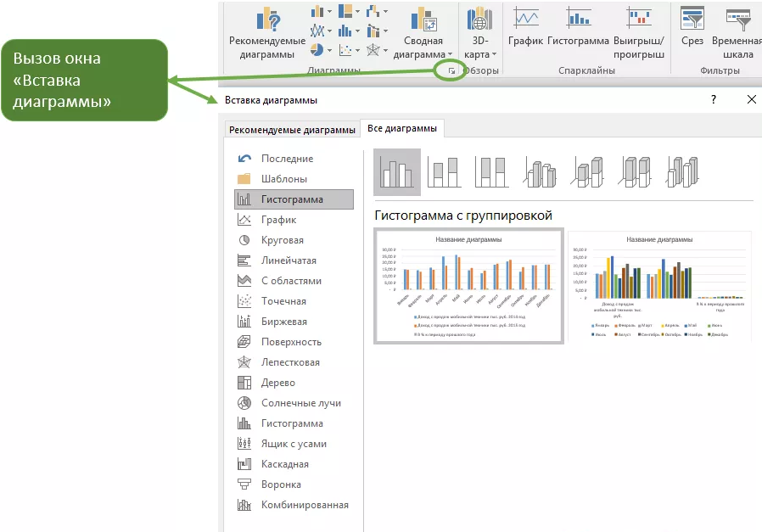Expand dropdown arrow beside pie chart icon
The height and width of the screenshot is (532, 762).
coord(329,50)
